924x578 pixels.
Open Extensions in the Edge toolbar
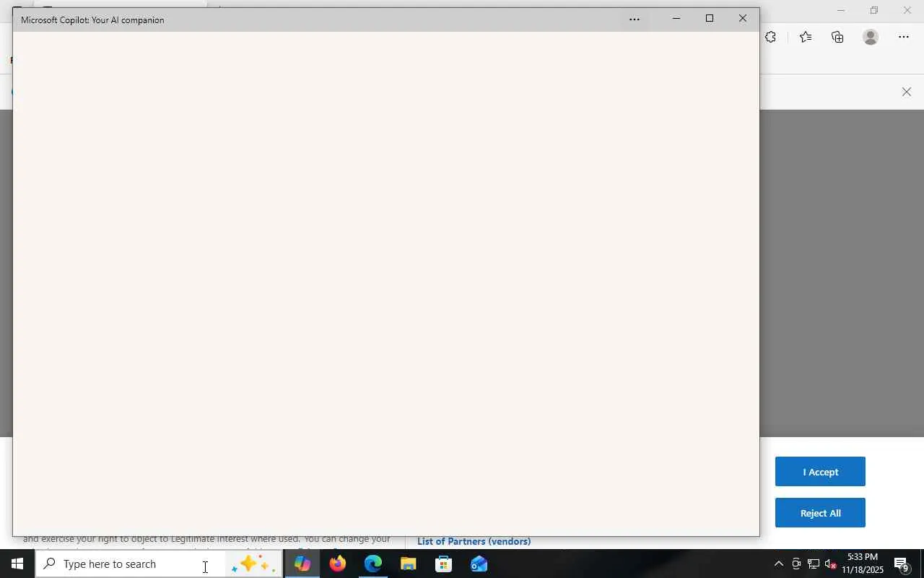pyautogui.click(x=771, y=37)
